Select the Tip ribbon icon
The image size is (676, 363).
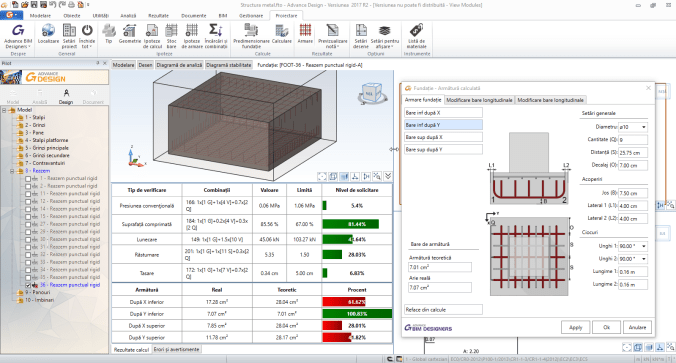(109, 31)
